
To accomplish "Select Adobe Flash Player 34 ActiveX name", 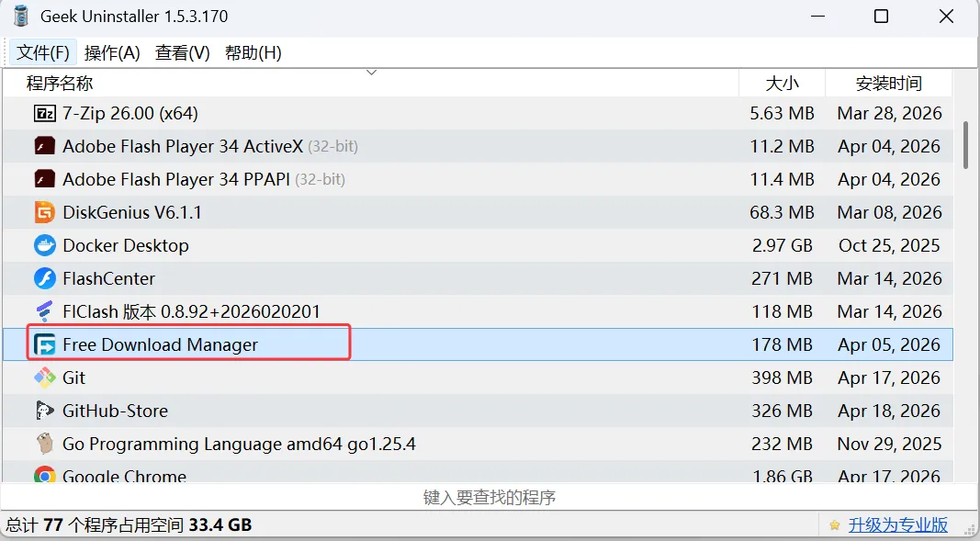I will [x=183, y=146].
